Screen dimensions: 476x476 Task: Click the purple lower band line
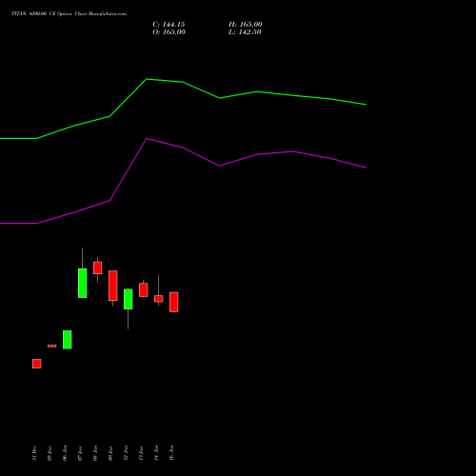(183, 148)
